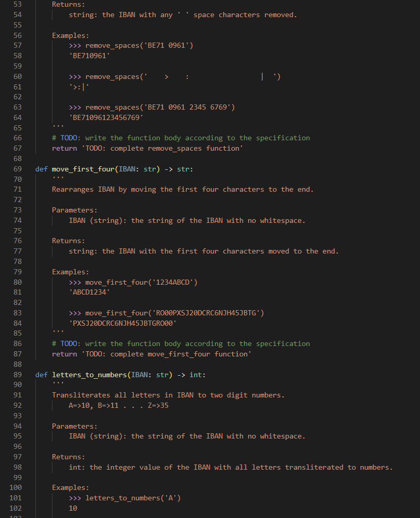420x518 pixels.
Task: Click the closing docstring quotes on line 85
Action: [x=57, y=333]
